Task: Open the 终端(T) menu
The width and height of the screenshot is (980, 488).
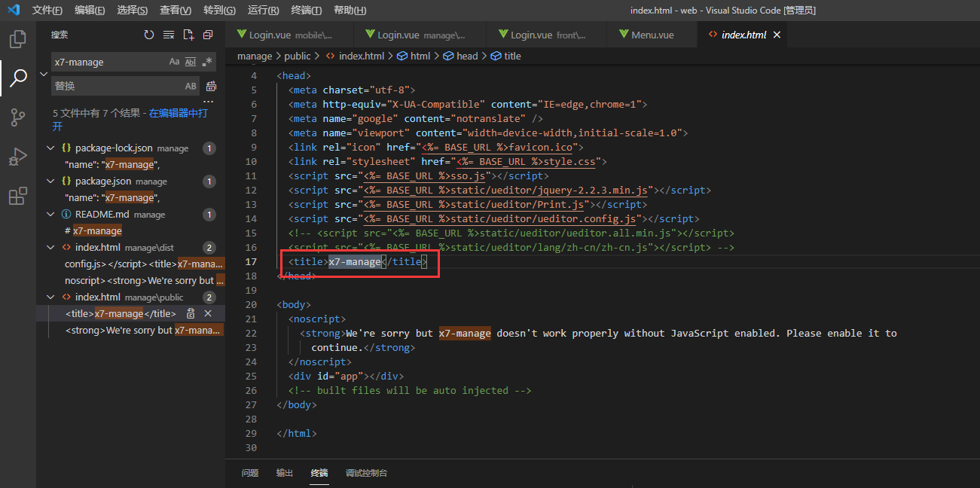Action: tap(306, 11)
